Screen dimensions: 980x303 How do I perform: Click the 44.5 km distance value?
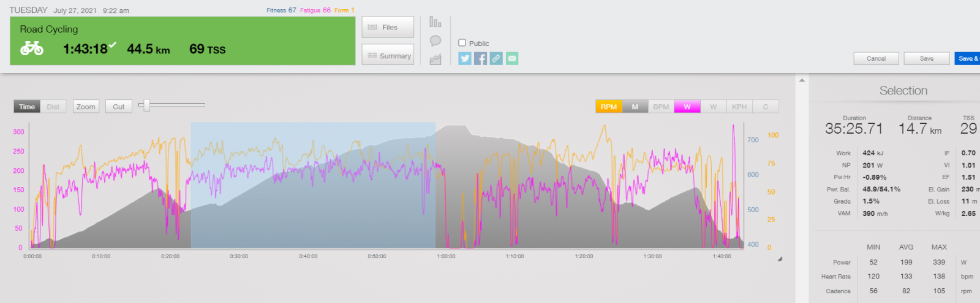[148, 49]
